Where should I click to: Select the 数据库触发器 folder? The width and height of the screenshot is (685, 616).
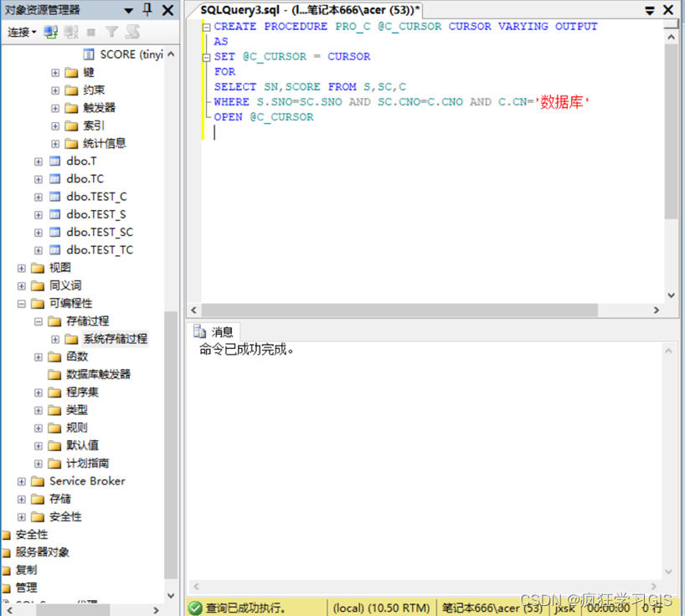tap(98, 375)
